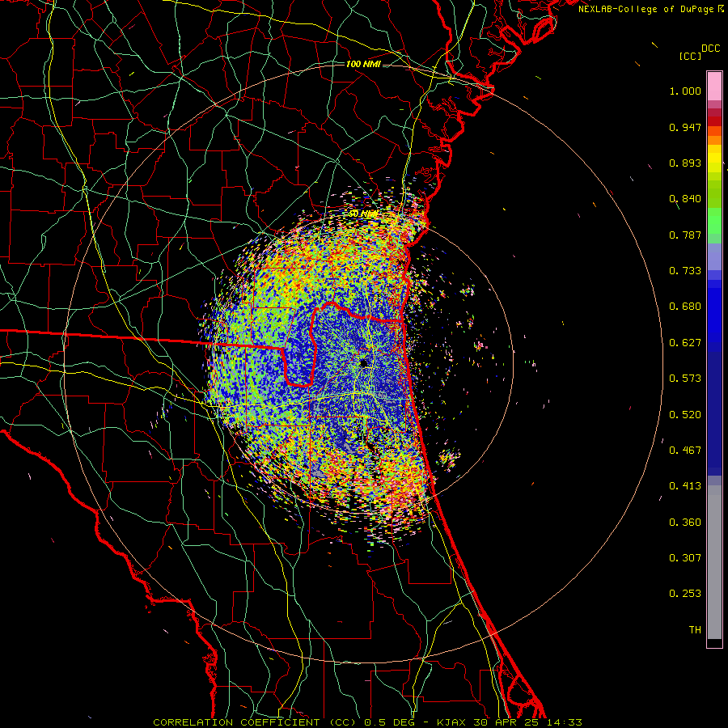
Task: Select the 0.467 legend value
Action: 685,451
